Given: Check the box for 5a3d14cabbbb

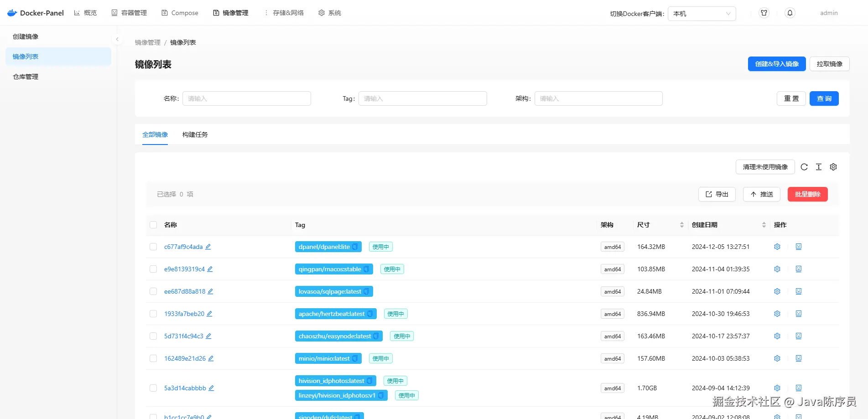Looking at the screenshot, I should [153, 388].
